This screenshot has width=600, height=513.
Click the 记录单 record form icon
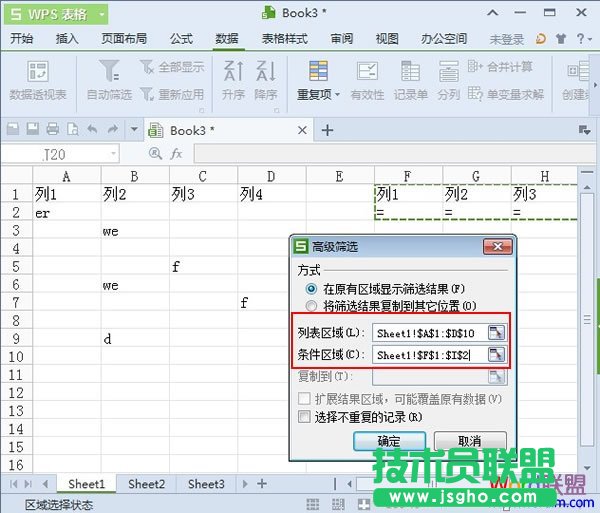click(x=410, y=72)
